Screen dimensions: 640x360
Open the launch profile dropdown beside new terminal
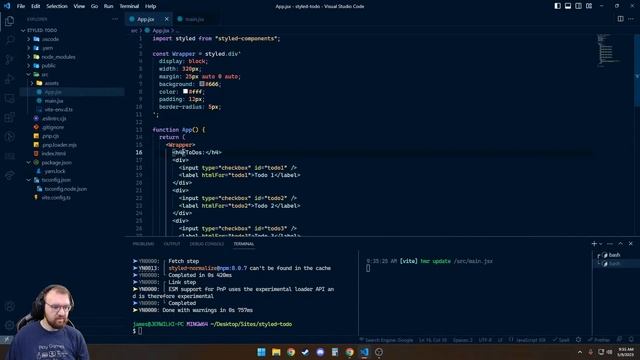click(600, 244)
